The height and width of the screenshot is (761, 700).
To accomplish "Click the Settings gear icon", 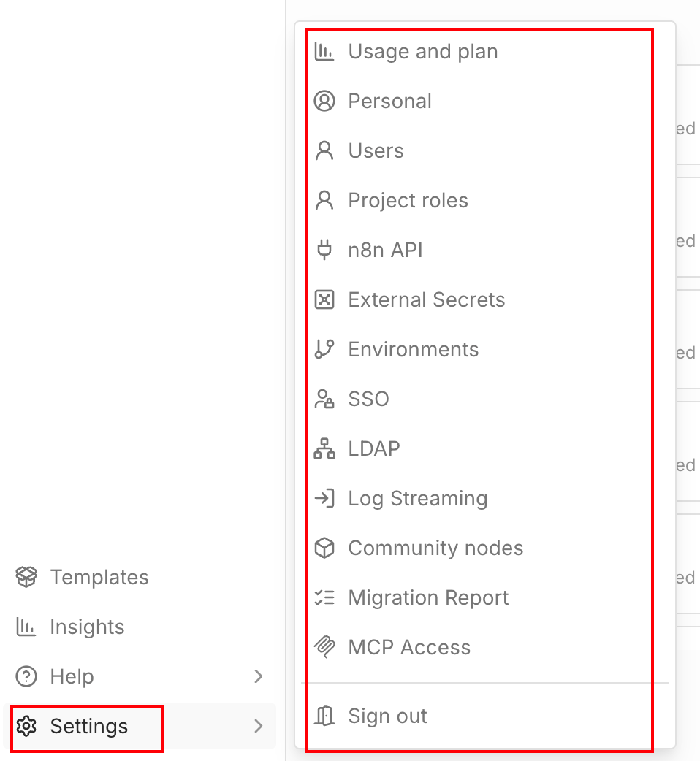I will (x=26, y=727).
